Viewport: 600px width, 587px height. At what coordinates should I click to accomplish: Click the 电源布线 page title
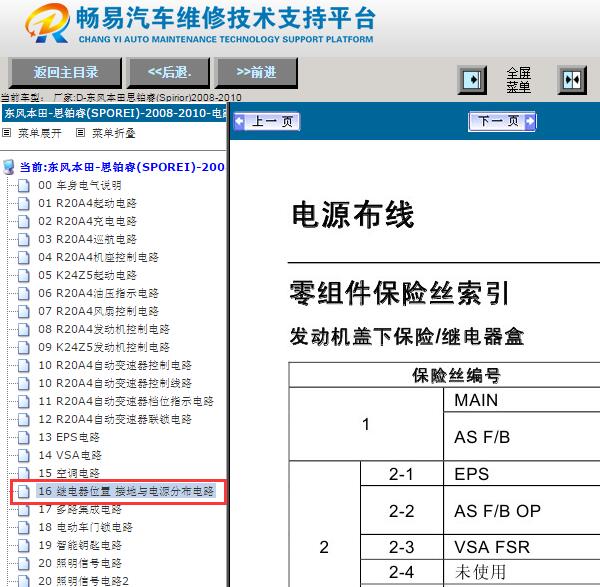click(353, 214)
